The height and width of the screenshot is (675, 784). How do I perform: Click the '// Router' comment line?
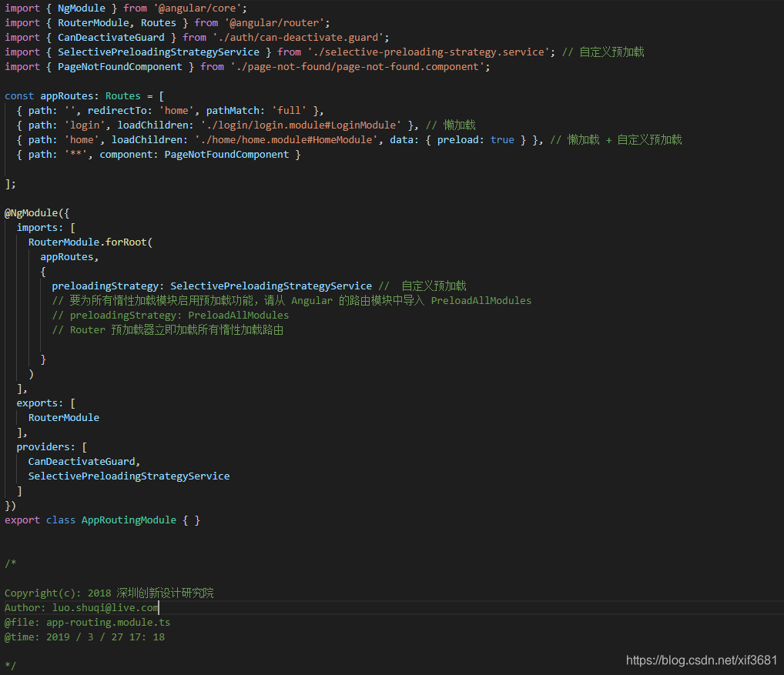(x=167, y=329)
